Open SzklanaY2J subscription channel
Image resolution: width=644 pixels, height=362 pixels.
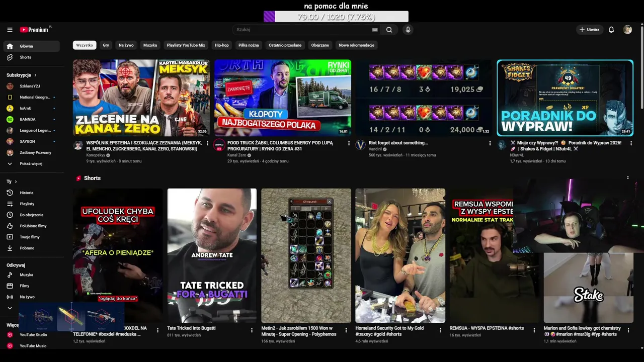(x=31, y=86)
